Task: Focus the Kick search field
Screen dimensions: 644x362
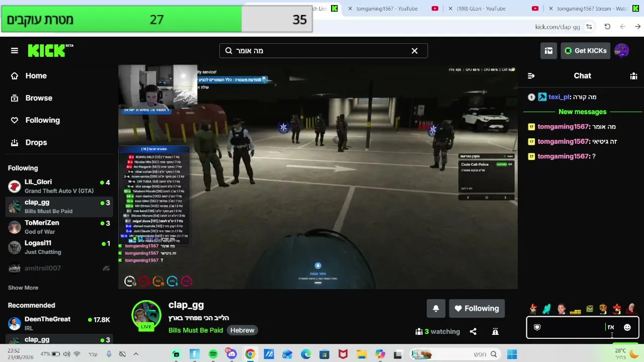Action: point(323,51)
